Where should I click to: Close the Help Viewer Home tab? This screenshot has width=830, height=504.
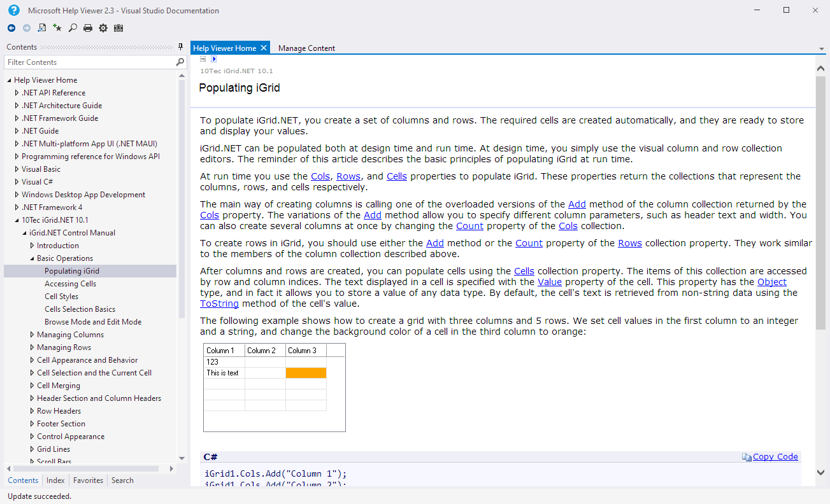point(264,48)
